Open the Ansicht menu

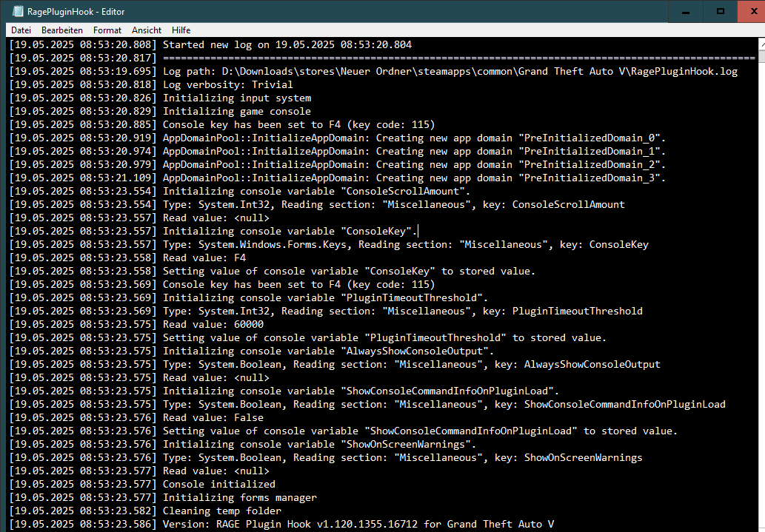(147, 30)
